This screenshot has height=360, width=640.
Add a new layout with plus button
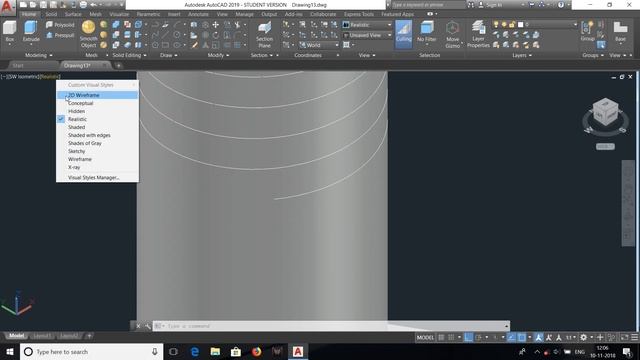point(89,336)
